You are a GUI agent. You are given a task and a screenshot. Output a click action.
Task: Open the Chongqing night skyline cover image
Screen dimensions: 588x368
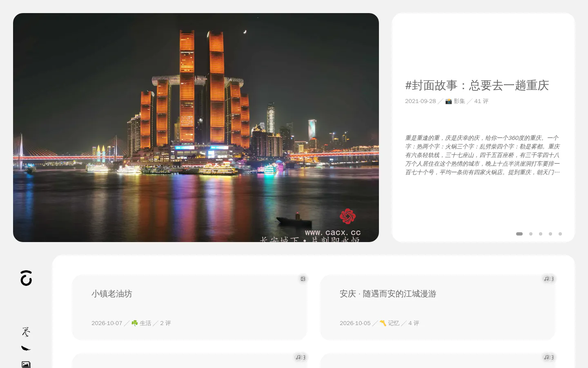(196, 128)
